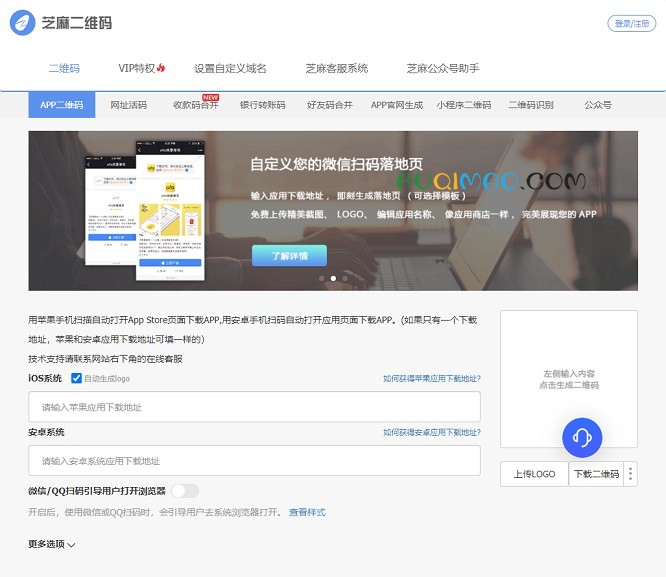Go to 设置自定义域名
The height and width of the screenshot is (577, 666).
tap(230, 68)
